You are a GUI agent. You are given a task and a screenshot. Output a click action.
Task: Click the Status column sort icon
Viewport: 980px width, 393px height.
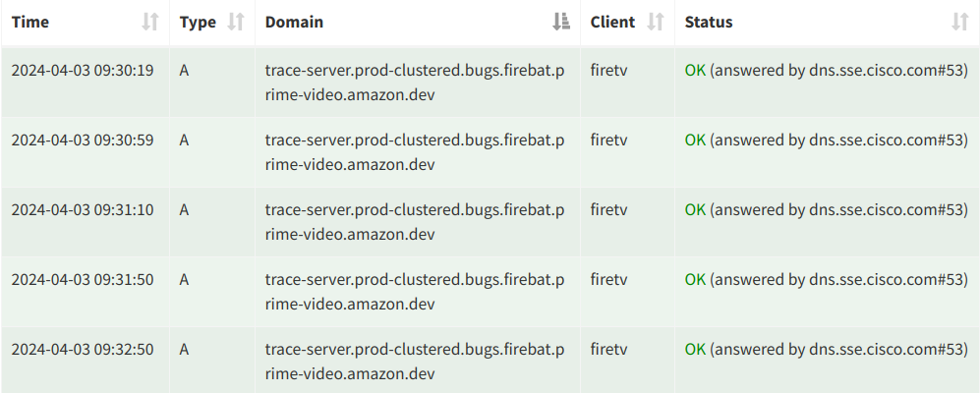pyautogui.click(x=960, y=22)
